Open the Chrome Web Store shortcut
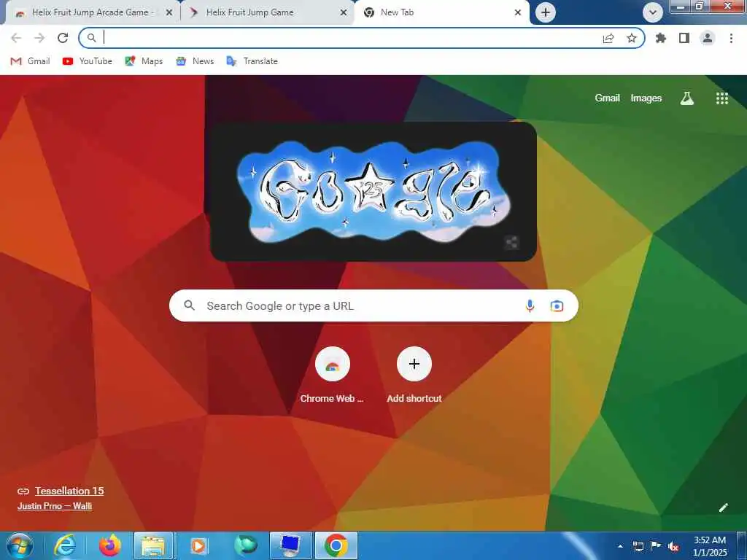 tap(332, 376)
